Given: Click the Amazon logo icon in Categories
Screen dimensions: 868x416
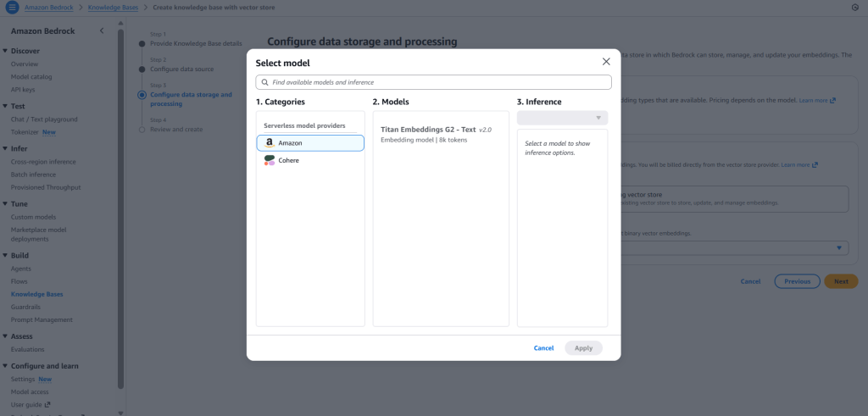Looking at the screenshot, I should coord(269,143).
